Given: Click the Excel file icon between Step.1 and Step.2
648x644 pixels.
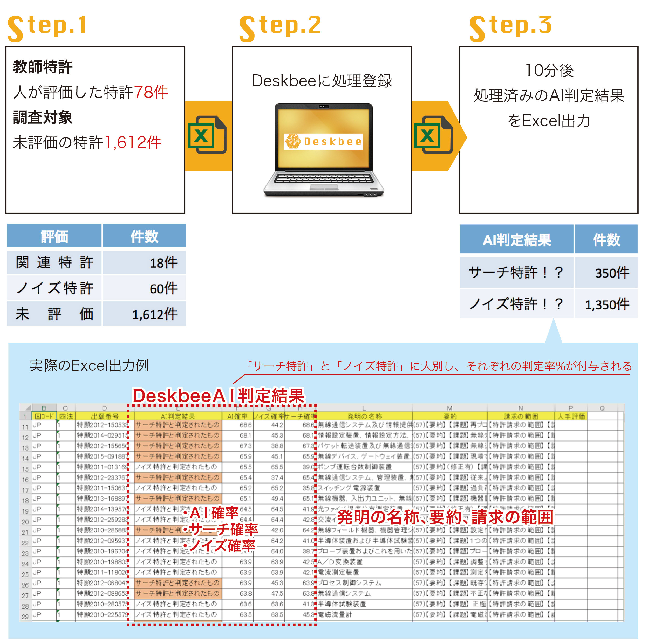Looking at the screenshot, I should point(207,134).
